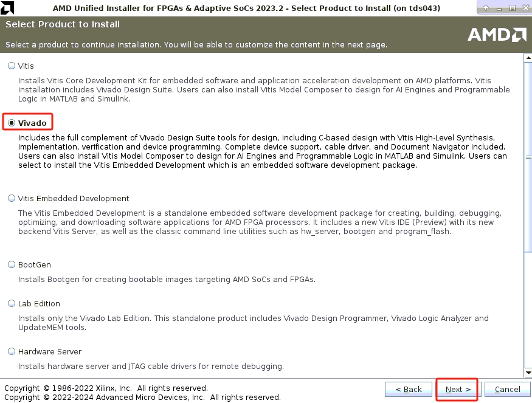Cancel the installation

(x=507, y=389)
